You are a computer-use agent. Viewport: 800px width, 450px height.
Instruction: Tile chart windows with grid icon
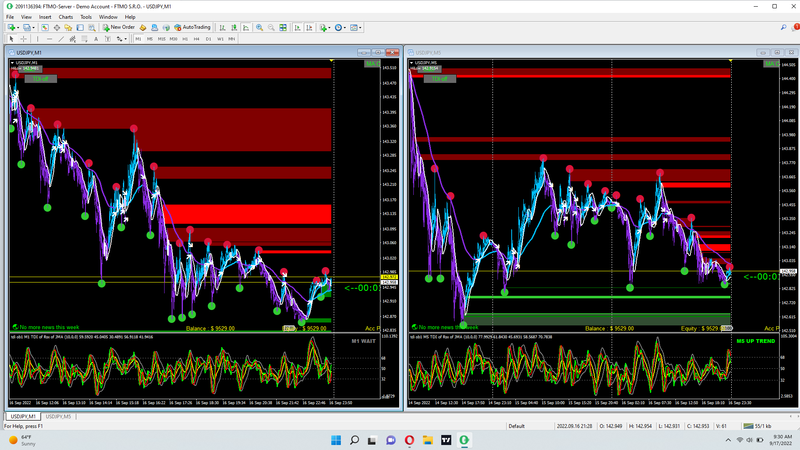[x=283, y=28]
